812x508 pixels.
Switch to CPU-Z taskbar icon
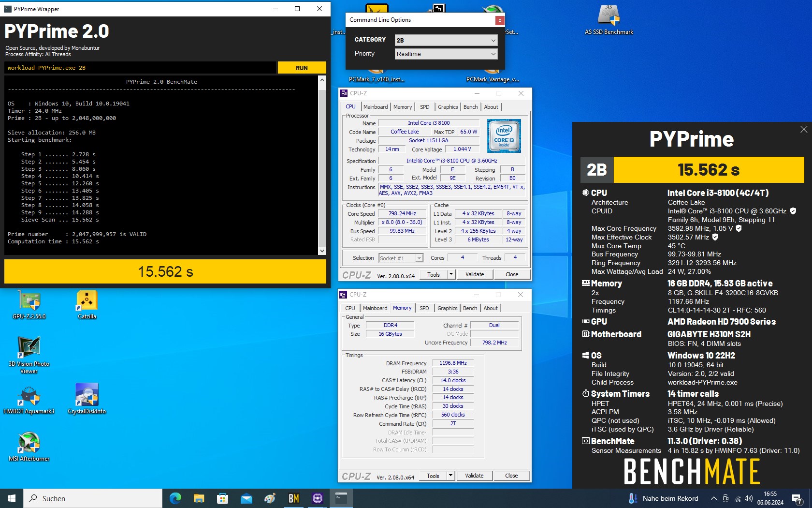coord(317,498)
